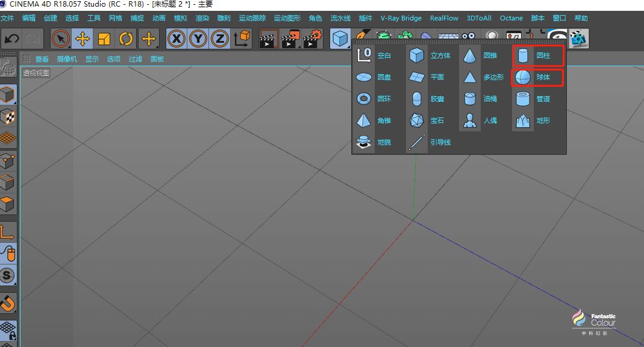Open viewport 查看 menu
Screen dimensions: 644x347
(42, 59)
